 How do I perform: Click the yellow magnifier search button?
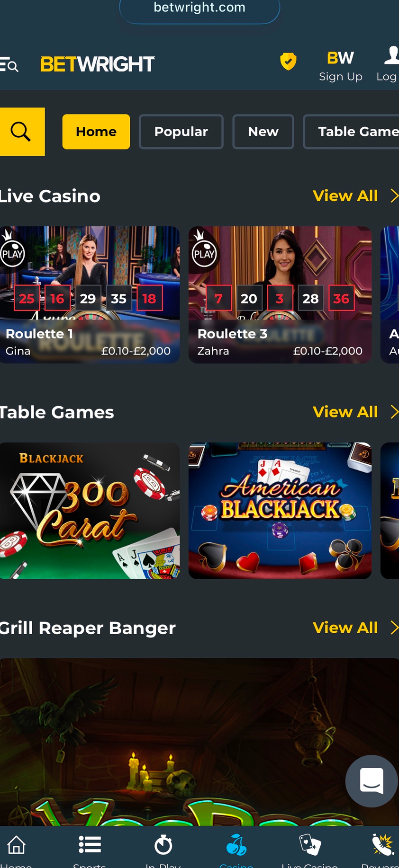[22, 132]
